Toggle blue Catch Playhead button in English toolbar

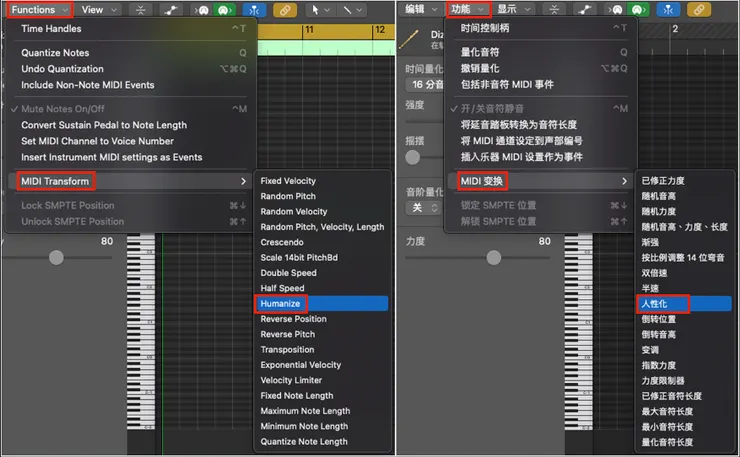pyautogui.click(x=254, y=10)
